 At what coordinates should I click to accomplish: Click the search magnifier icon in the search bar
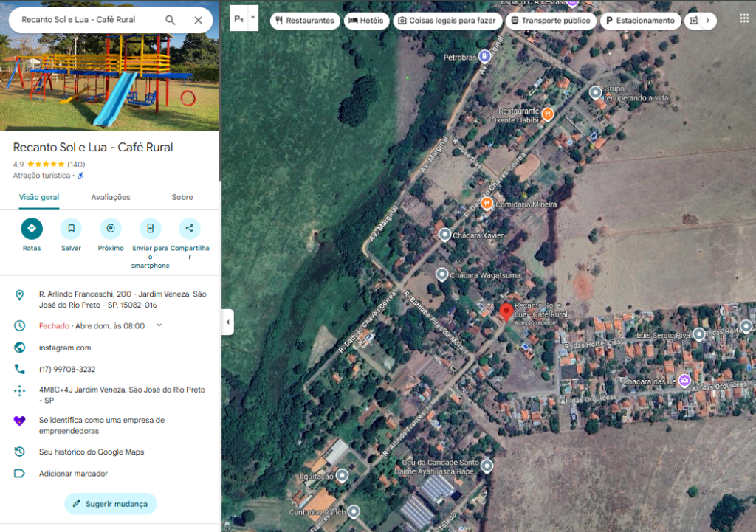(x=170, y=20)
